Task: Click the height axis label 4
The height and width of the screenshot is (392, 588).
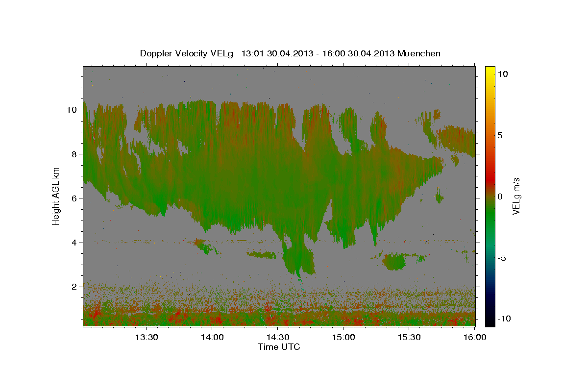Action: (x=75, y=242)
